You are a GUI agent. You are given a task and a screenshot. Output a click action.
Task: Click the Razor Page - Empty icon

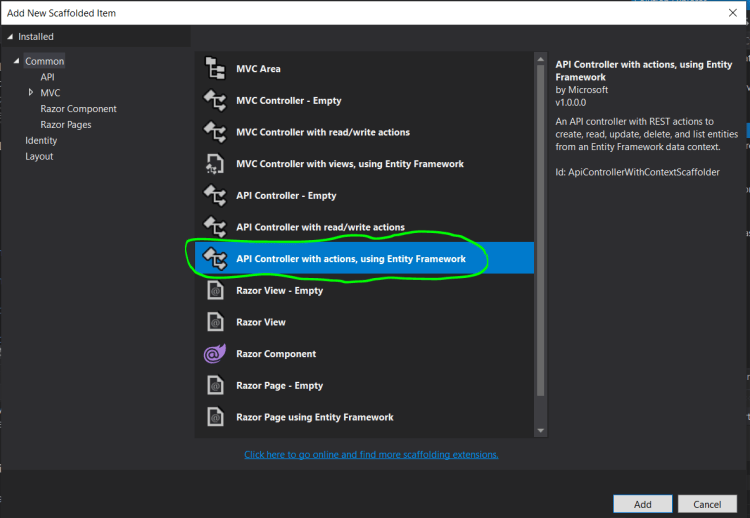[215, 385]
